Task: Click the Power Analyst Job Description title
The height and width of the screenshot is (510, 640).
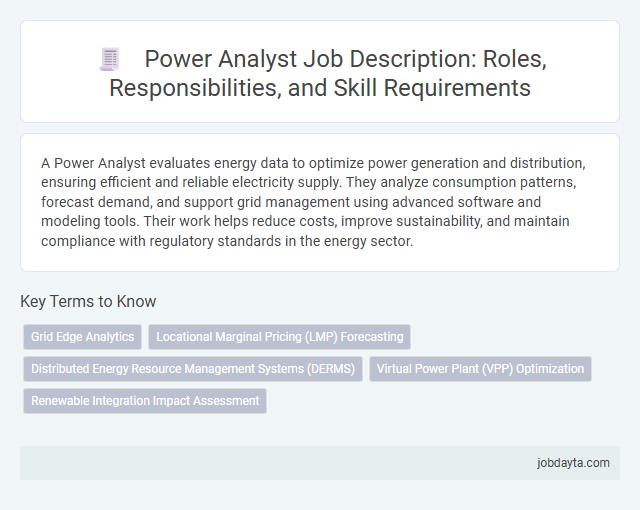Action: pyautogui.click(x=328, y=73)
